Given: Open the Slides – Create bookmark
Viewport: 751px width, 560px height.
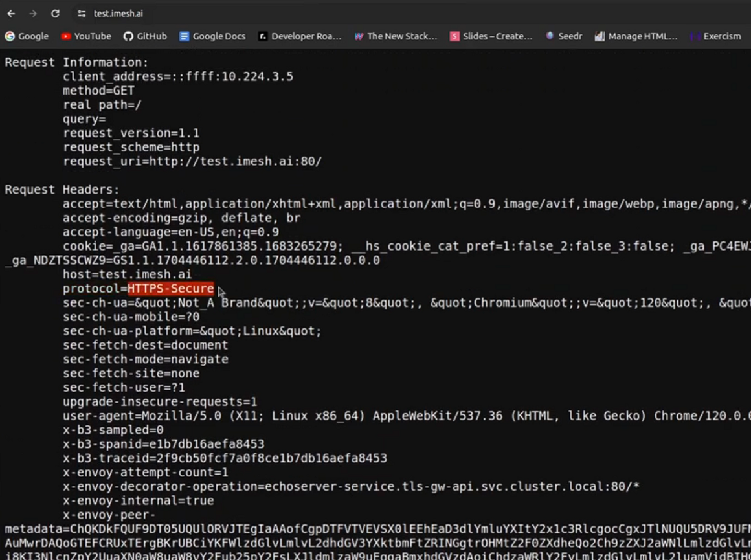Looking at the screenshot, I should [x=491, y=36].
